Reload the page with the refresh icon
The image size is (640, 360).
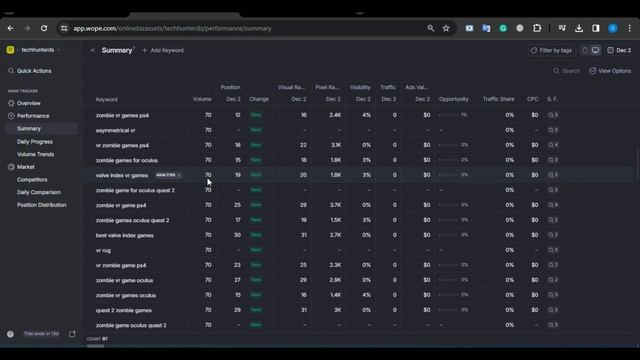pos(44,28)
